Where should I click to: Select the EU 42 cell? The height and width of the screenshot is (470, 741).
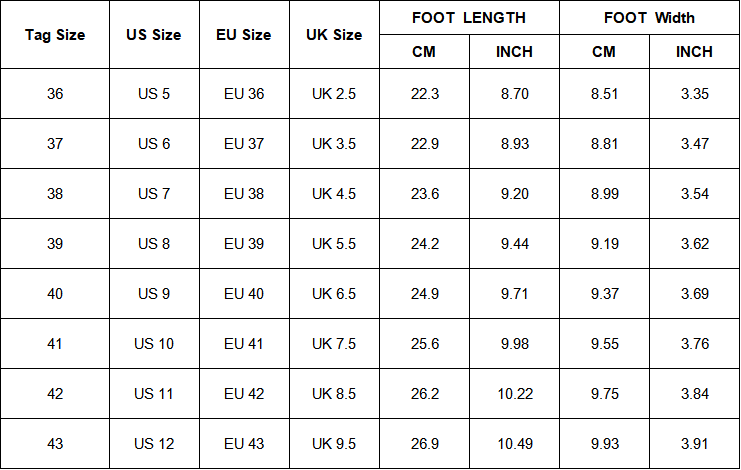244,394
